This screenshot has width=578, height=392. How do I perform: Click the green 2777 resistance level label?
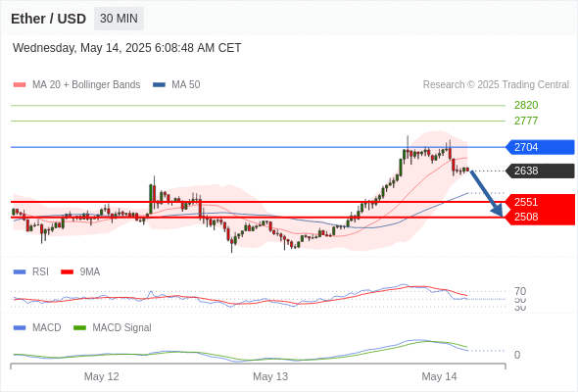(x=526, y=121)
